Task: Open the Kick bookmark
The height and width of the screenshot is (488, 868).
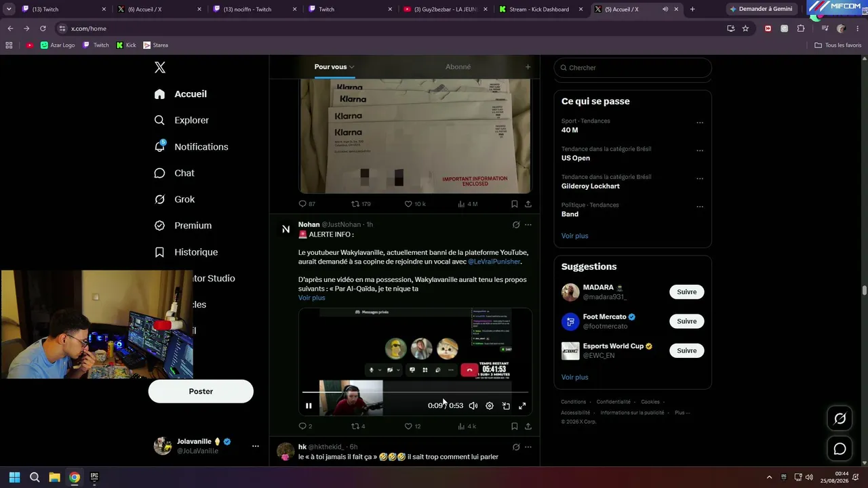Action: click(x=126, y=45)
